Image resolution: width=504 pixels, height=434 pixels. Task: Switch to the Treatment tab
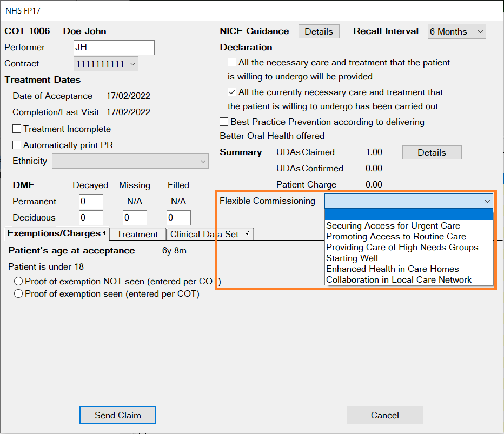(x=137, y=234)
